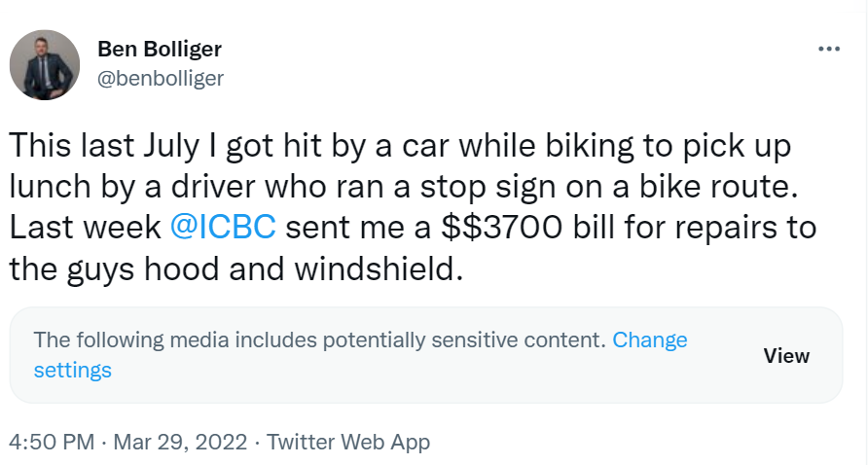Click Ben Bolliger's profile avatar photo

coord(44,64)
